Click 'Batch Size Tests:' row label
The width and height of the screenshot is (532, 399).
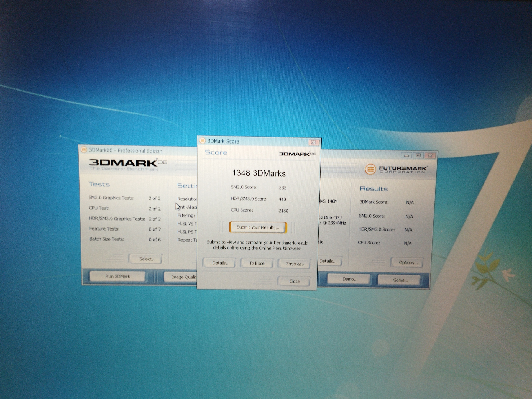(x=107, y=239)
